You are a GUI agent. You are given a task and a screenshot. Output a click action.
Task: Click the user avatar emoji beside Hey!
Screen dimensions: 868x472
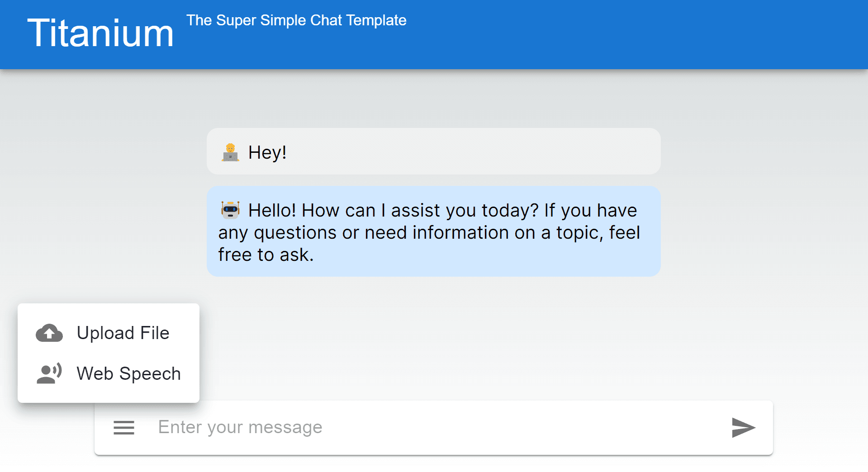(230, 152)
